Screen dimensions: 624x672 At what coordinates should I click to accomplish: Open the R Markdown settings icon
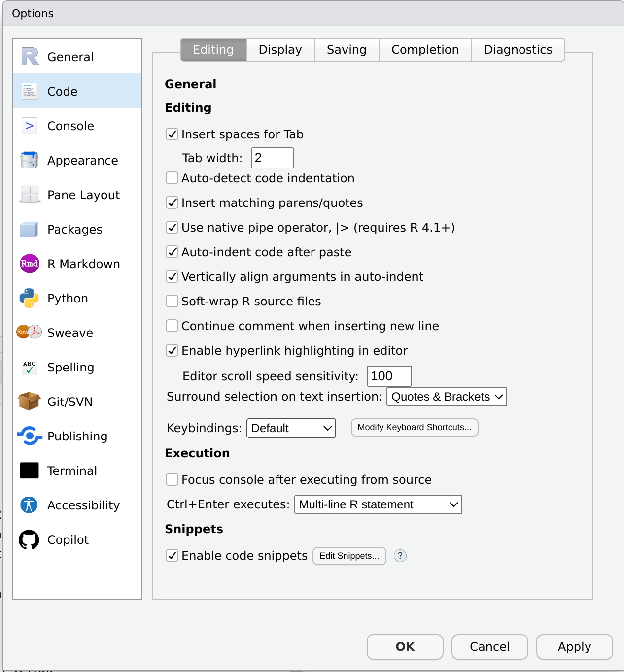pyautogui.click(x=29, y=264)
